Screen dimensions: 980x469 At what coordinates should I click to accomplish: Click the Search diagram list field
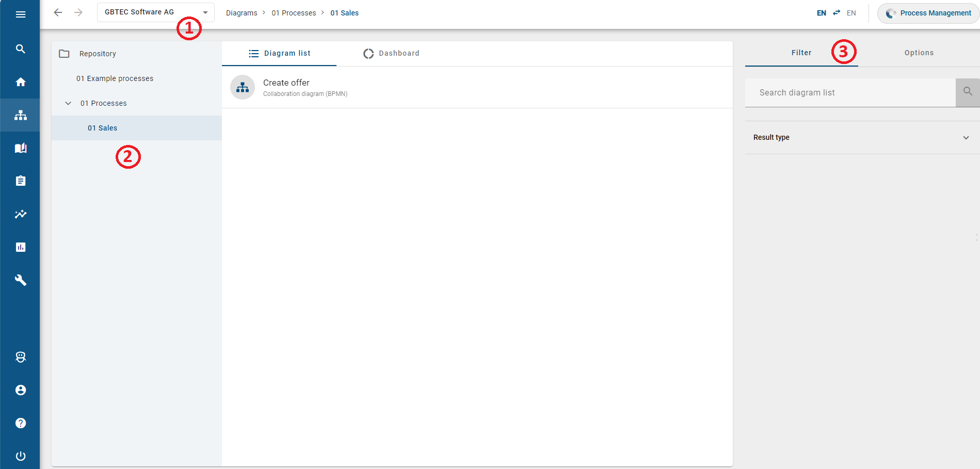tap(850, 92)
